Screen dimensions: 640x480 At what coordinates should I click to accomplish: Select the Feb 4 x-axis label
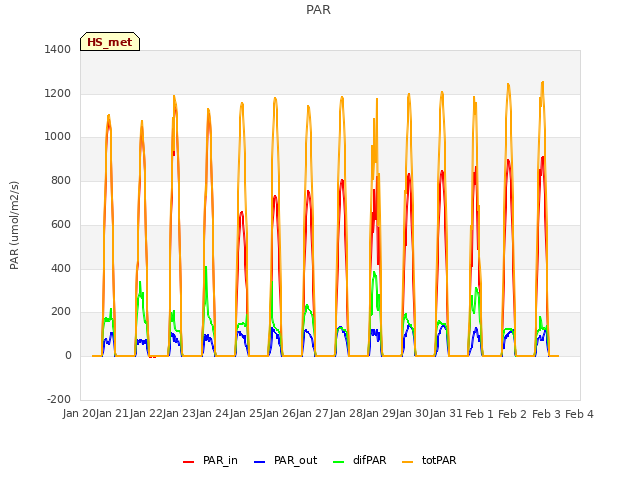coord(579,414)
